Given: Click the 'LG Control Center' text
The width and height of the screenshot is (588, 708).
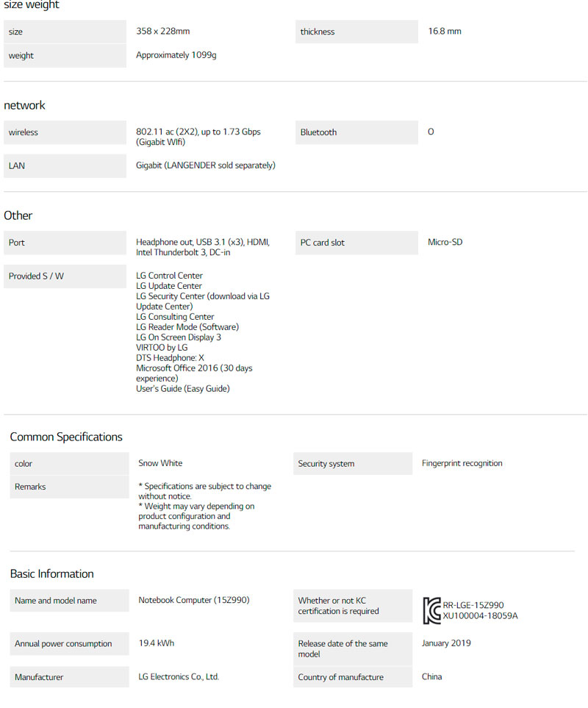Looking at the screenshot, I should tap(169, 276).
